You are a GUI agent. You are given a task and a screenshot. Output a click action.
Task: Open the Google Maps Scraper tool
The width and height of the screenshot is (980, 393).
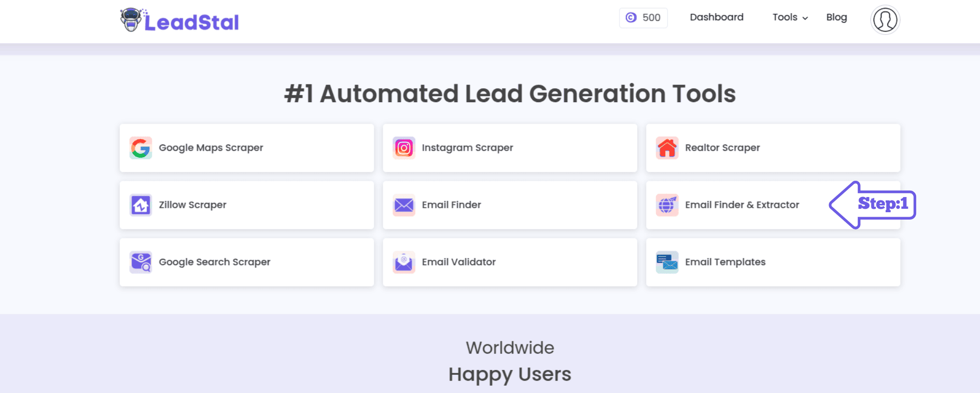click(247, 148)
